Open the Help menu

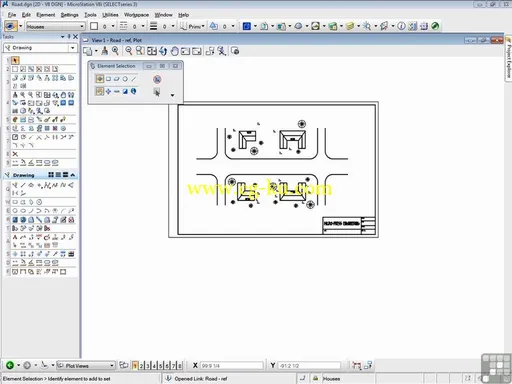[x=183, y=15]
